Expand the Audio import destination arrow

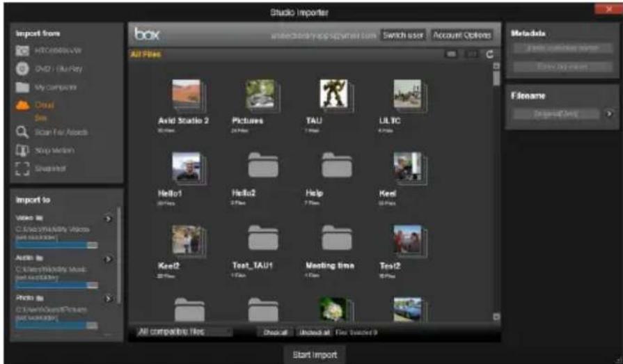tap(108, 259)
